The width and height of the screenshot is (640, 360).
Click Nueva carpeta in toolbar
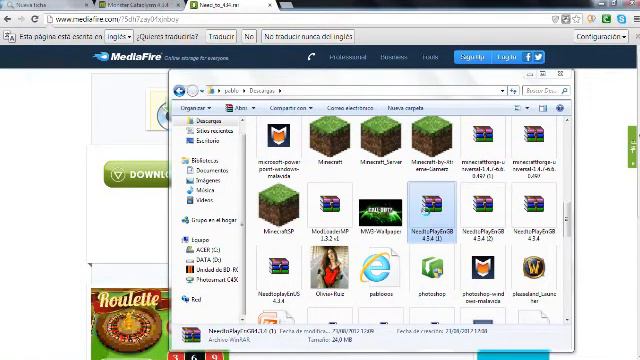click(405, 108)
